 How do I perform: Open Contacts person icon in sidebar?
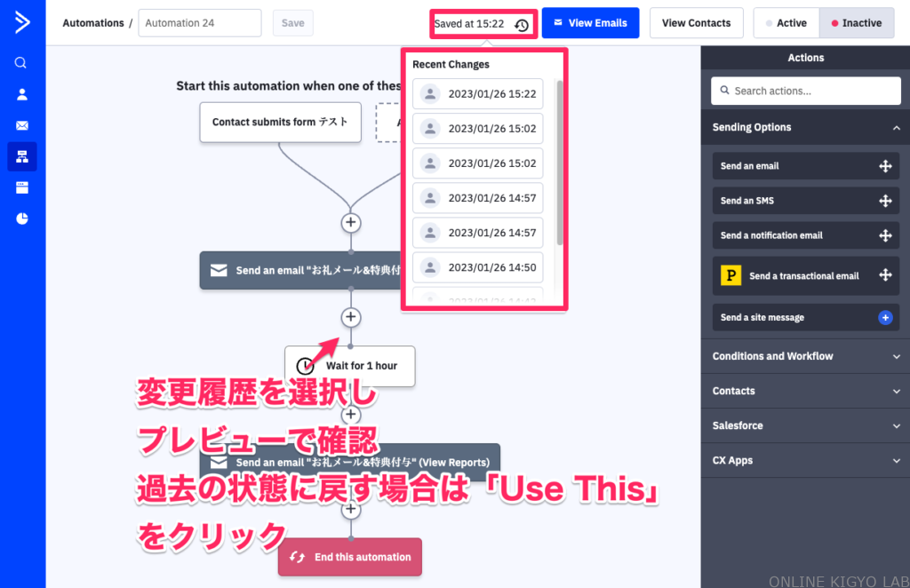[x=21, y=94]
